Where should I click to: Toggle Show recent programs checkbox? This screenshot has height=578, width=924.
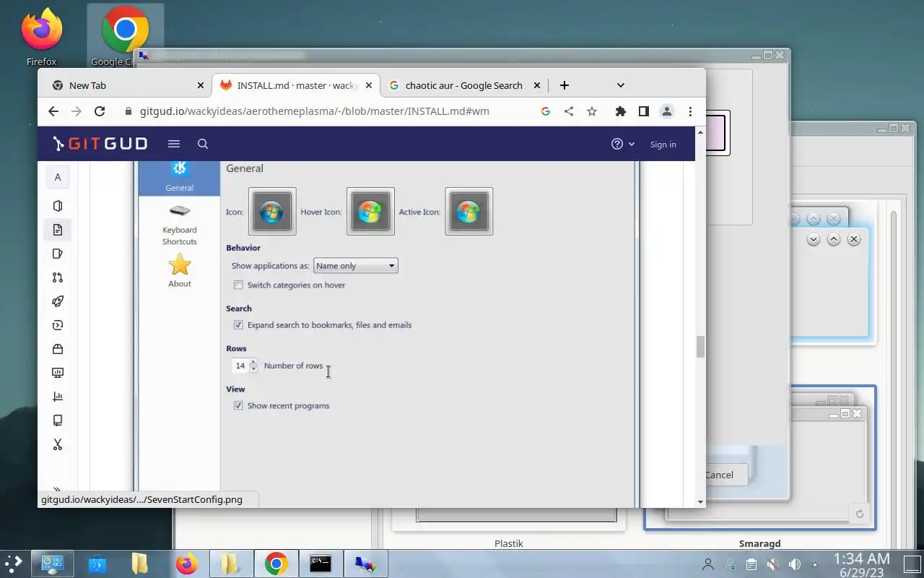pos(238,406)
